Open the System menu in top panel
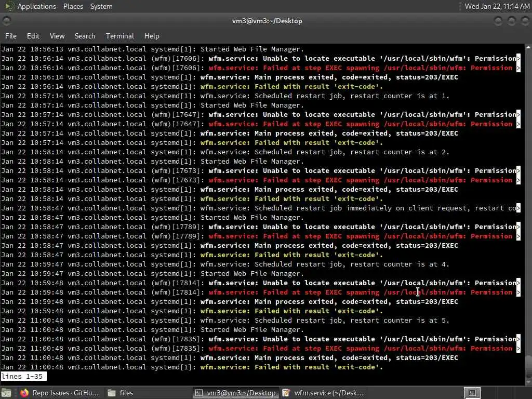The height and width of the screenshot is (399, 532). 101,6
